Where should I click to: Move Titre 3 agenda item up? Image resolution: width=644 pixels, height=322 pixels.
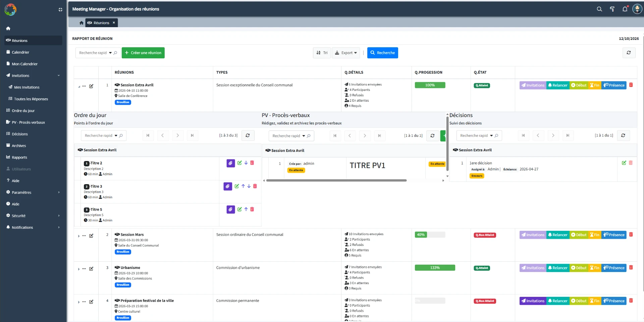[x=243, y=186]
